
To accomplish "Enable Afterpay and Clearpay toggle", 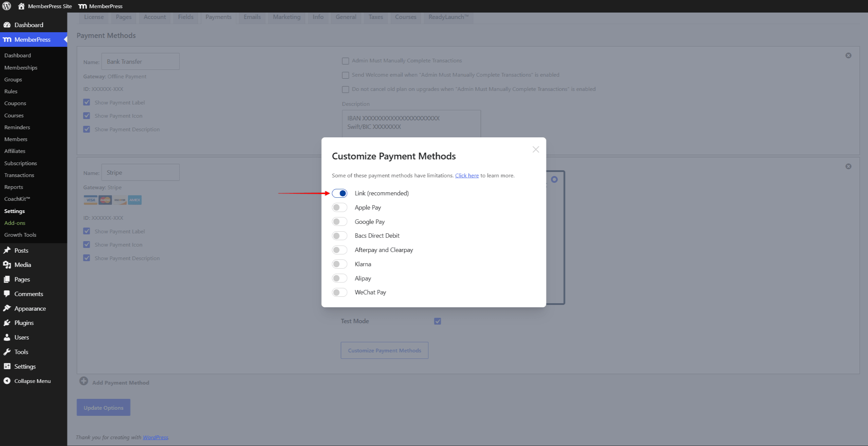I will (339, 250).
